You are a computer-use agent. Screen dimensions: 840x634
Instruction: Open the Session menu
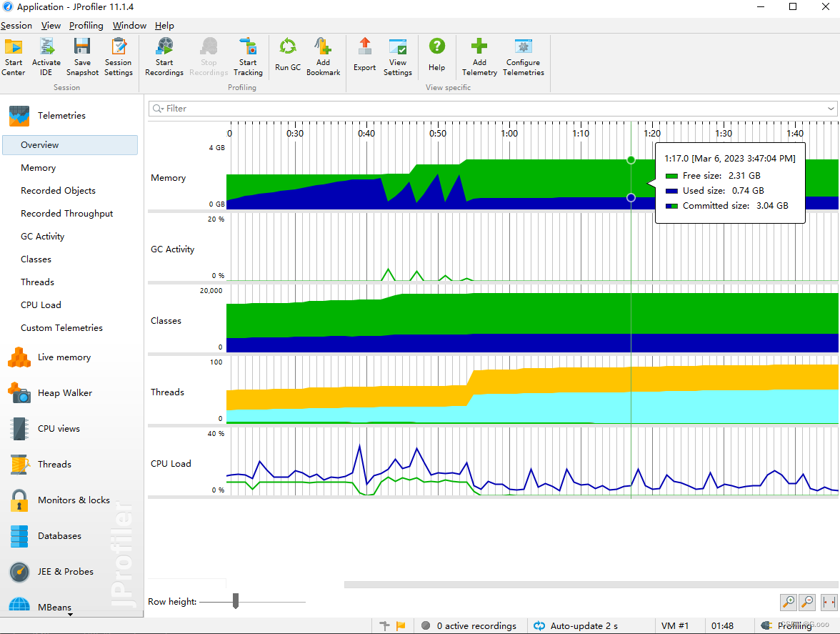(x=16, y=26)
